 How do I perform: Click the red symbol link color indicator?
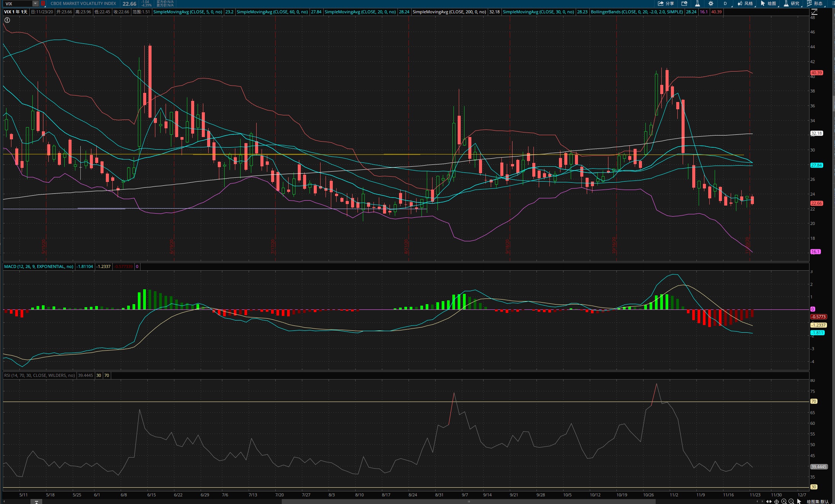[x=43, y=3]
